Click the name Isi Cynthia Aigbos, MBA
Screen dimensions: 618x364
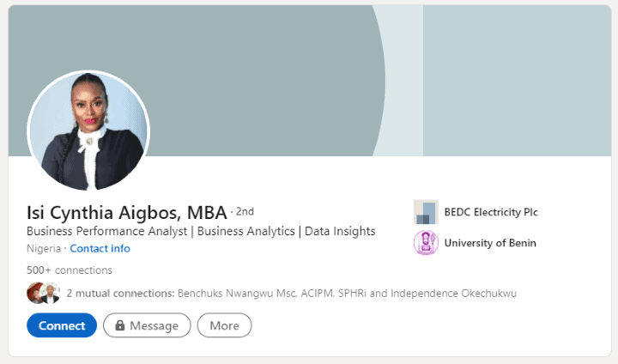pyautogui.click(x=127, y=213)
